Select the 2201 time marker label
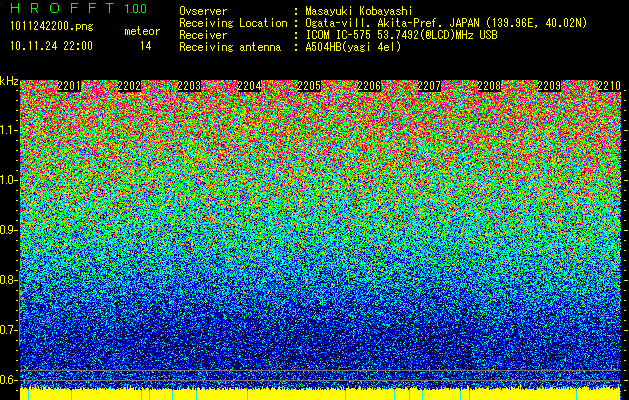Viewport: 629px width, 400px height. pos(69,86)
